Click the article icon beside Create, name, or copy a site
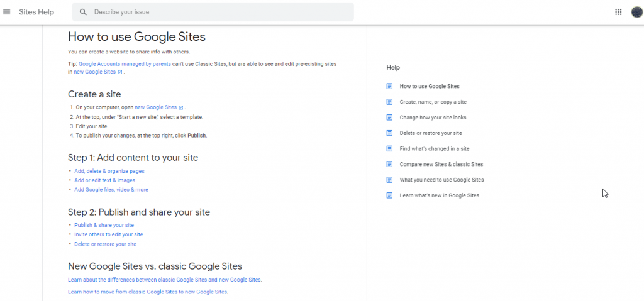 pos(389,102)
